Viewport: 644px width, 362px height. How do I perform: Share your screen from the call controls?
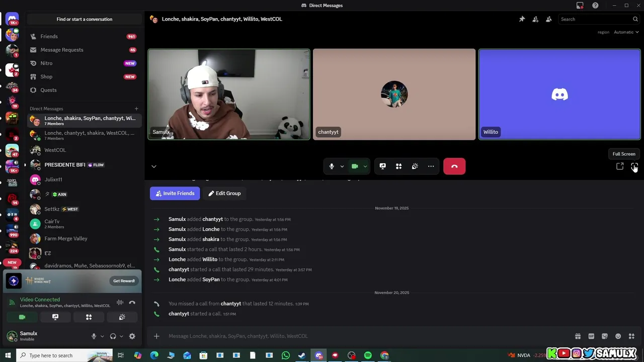pyautogui.click(x=382, y=166)
